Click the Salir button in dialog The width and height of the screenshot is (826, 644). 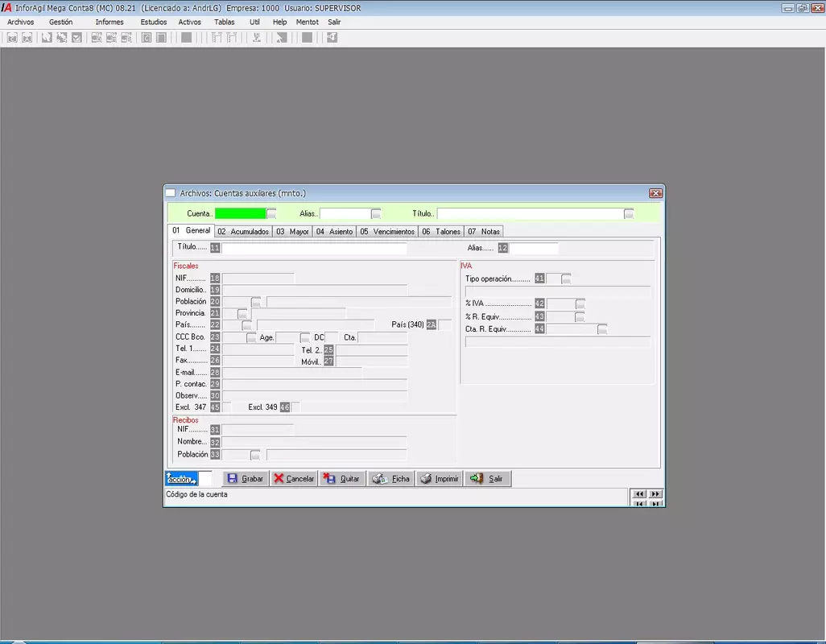(488, 479)
